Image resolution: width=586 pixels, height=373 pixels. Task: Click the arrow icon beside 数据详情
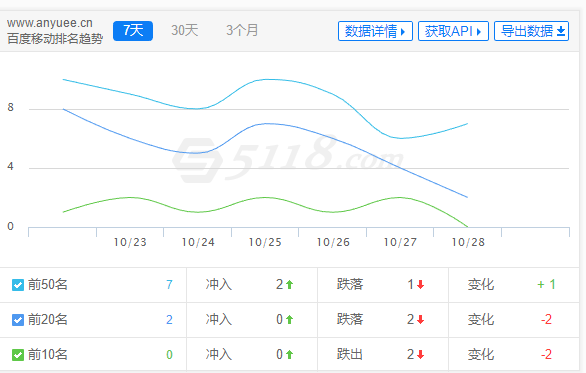click(403, 32)
